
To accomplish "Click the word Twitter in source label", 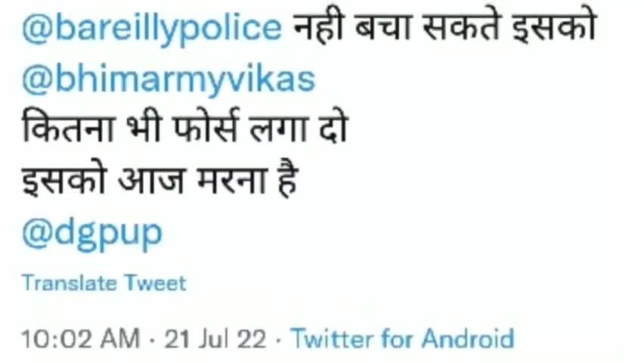I will [x=333, y=339].
